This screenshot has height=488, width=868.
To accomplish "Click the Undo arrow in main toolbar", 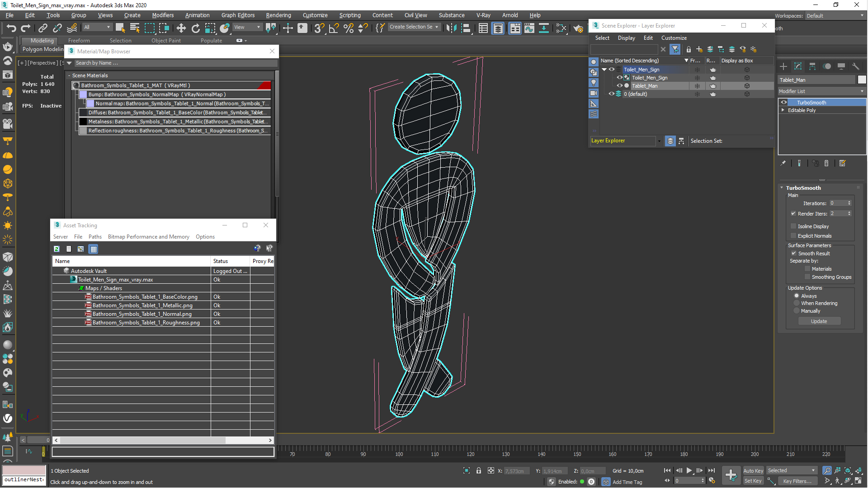I will pyautogui.click(x=11, y=28).
